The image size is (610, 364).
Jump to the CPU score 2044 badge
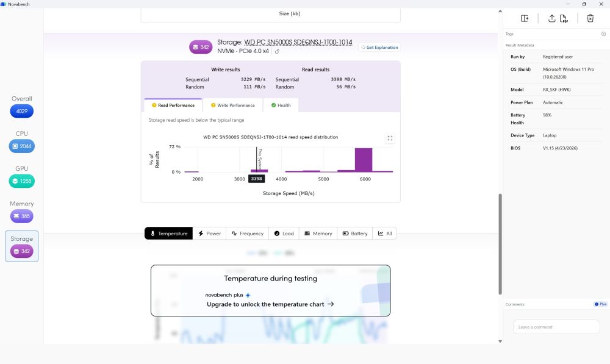click(22, 146)
